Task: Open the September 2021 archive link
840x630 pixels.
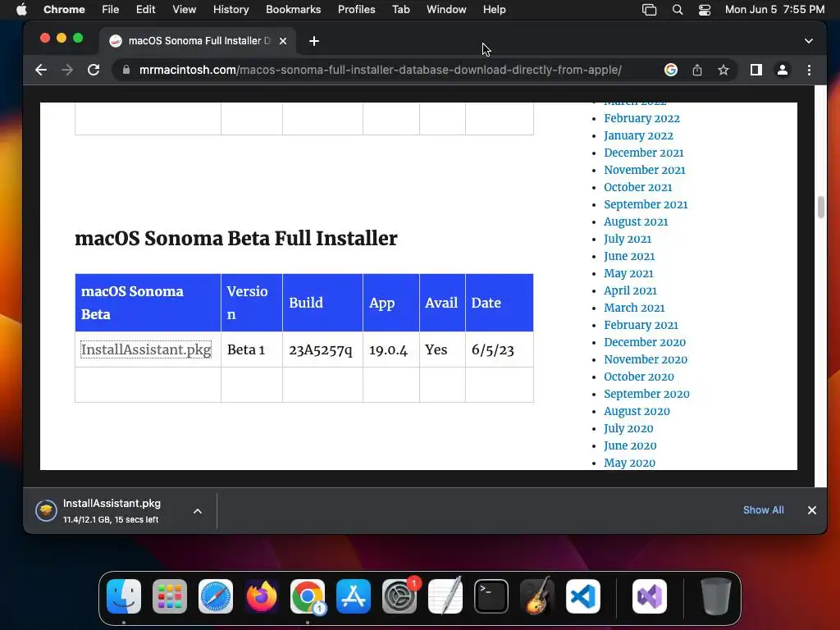Action: (646, 204)
